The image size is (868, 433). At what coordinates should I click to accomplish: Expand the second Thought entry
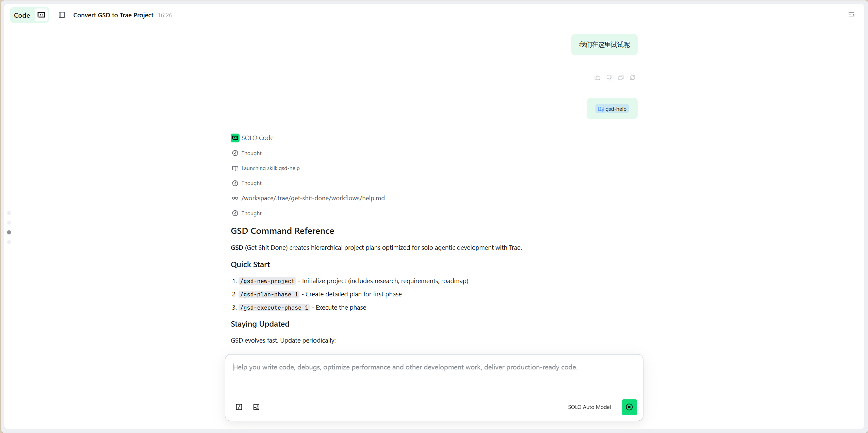251,183
